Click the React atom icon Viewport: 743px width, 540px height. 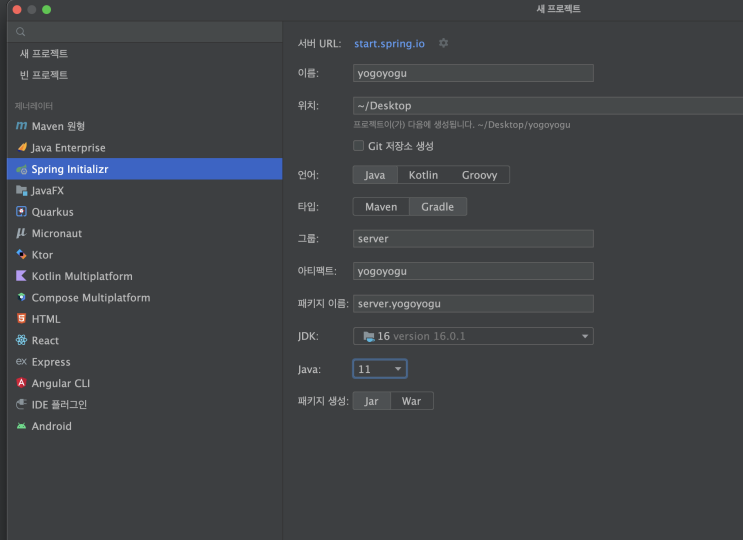coord(21,340)
